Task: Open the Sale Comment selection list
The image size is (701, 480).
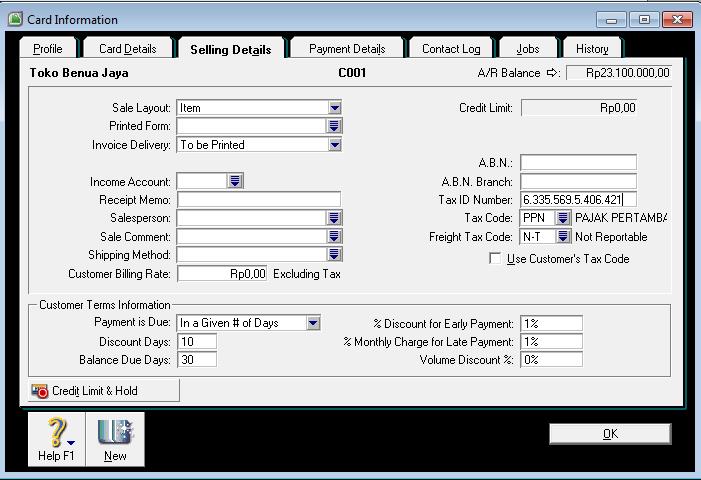Action: (x=334, y=236)
